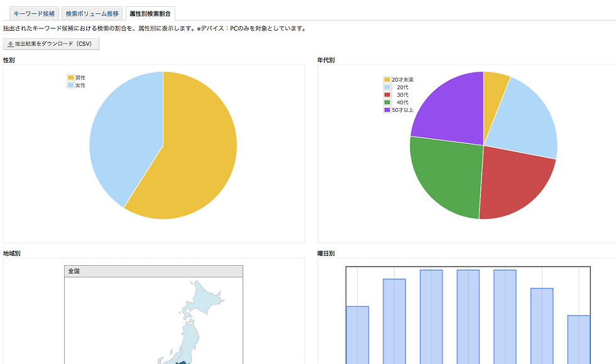Image resolution: width=616 pixels, height=364 pixels.
Task: Click the 50才以上 legend label
Action: pos(403,110)
